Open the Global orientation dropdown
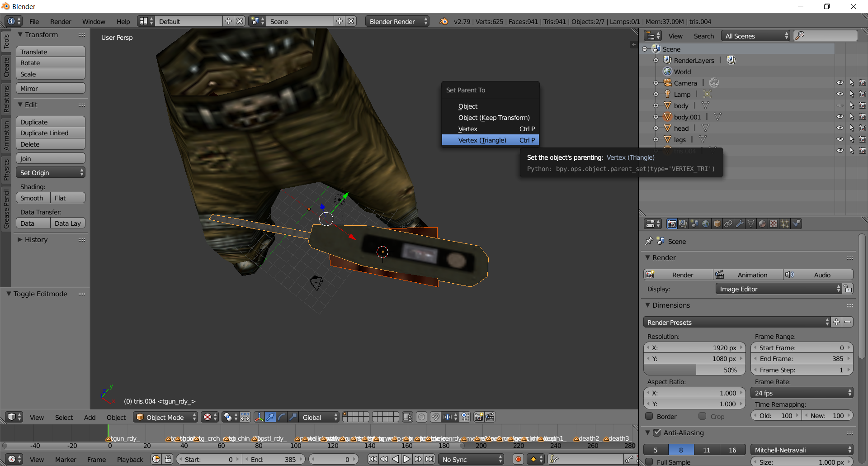 point(320,417)
